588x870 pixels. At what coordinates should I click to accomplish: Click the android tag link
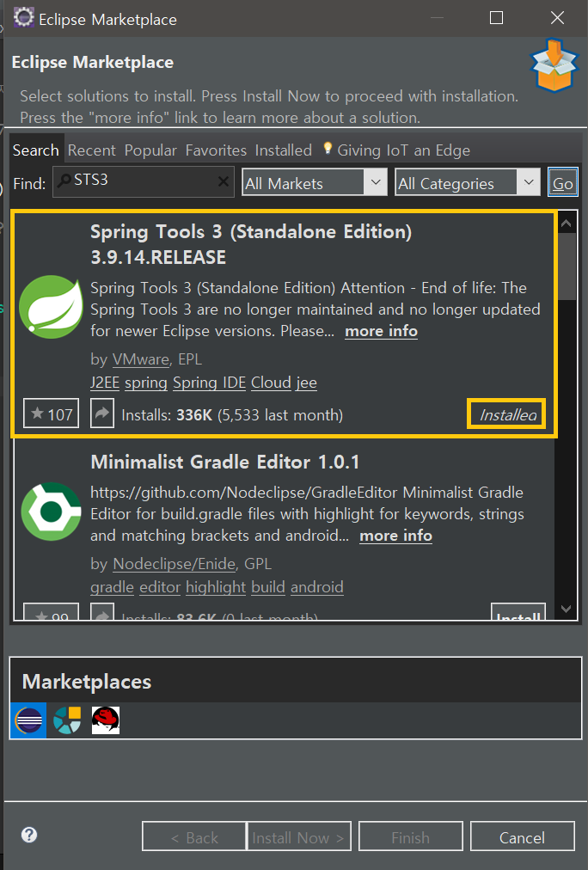coord(316,587)
